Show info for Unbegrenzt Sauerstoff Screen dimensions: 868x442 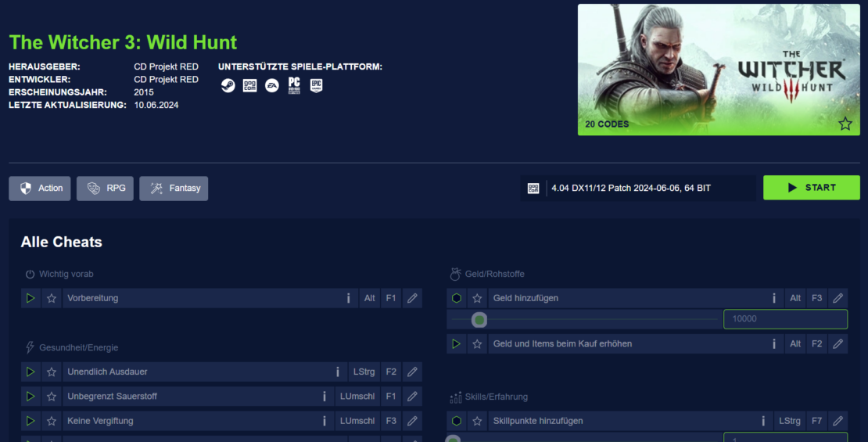click(x=325, y=396)
